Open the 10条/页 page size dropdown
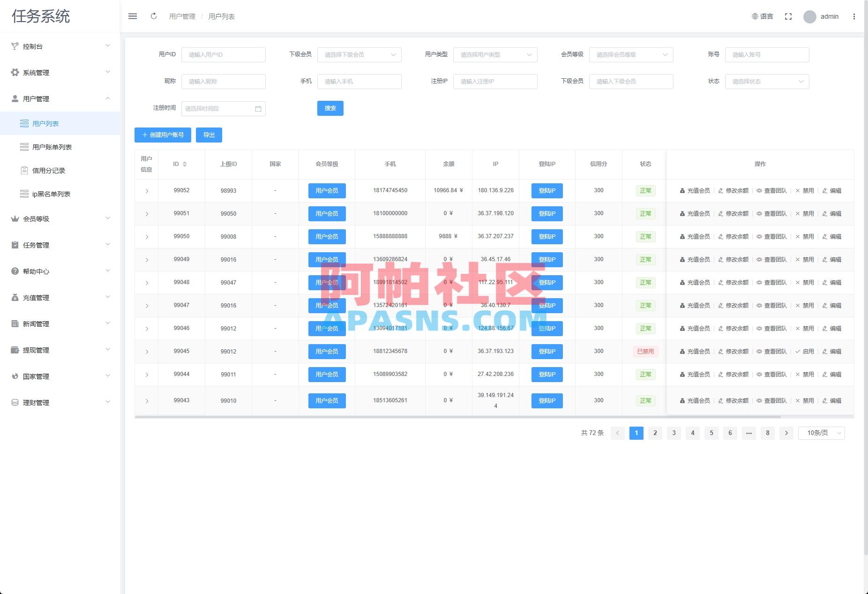The width and height of the screenshot is (868, 594). click(821, 433)
